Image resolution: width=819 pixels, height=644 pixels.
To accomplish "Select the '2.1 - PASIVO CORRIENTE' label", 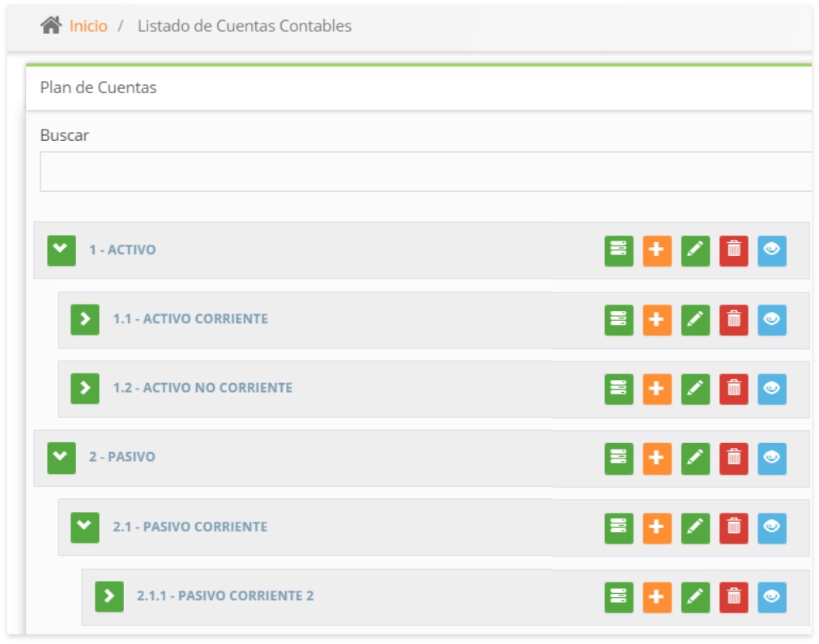I will [190, 527].
